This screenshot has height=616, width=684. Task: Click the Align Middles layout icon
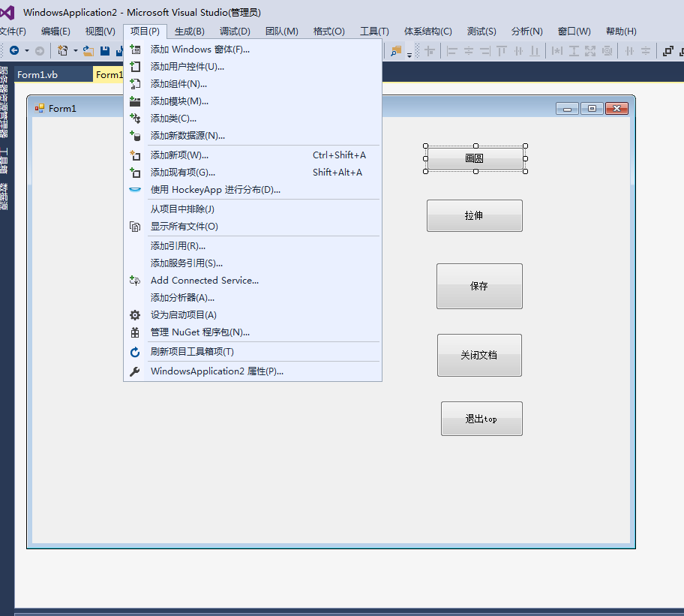(518, 51)
